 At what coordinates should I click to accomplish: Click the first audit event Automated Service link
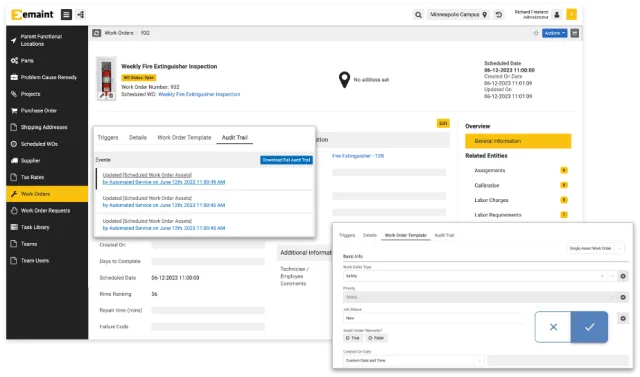164,182
